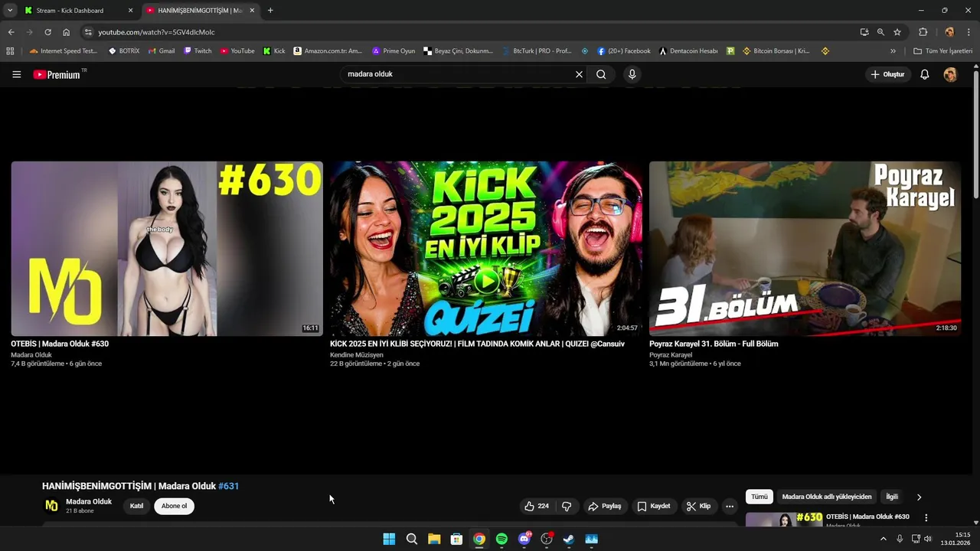This screenshot has height=551, width=980.
Task: Adjust volume from the system tray speaker
Action: point(928,539)
